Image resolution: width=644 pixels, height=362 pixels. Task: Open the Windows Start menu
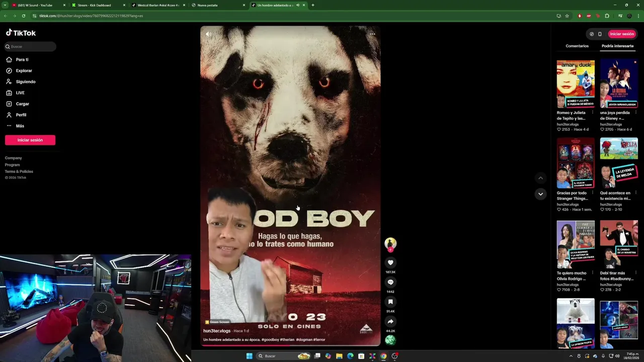(x=249, y=356)
